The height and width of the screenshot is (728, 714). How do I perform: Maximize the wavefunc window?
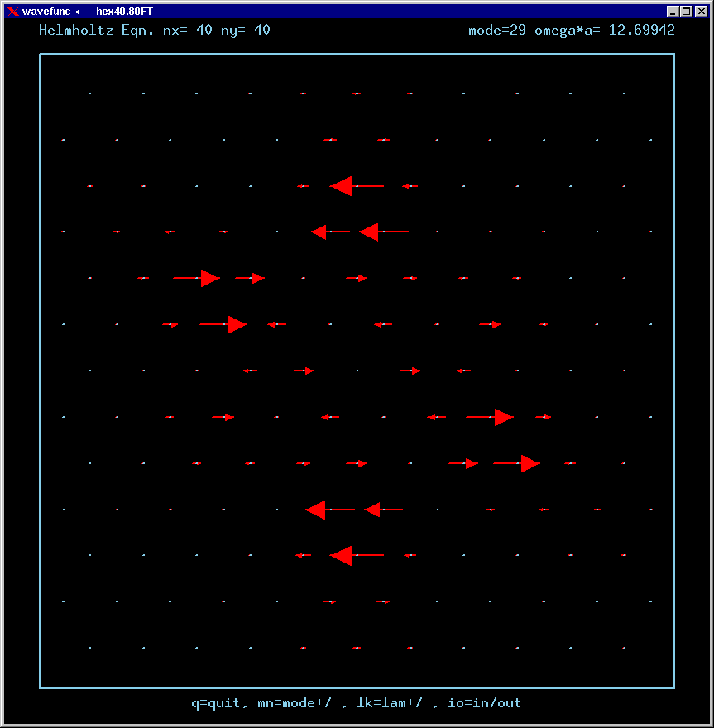[x=687, y=11]
